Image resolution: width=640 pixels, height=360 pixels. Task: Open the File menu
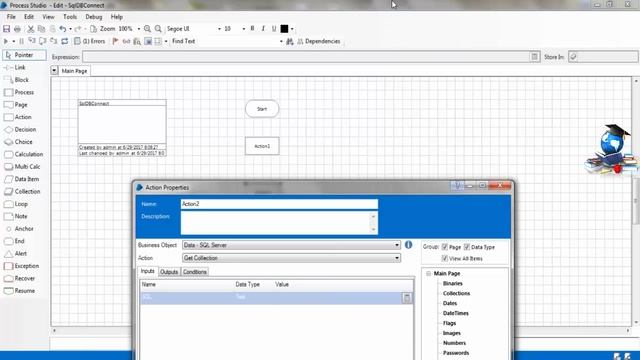(x=11, y=17)
